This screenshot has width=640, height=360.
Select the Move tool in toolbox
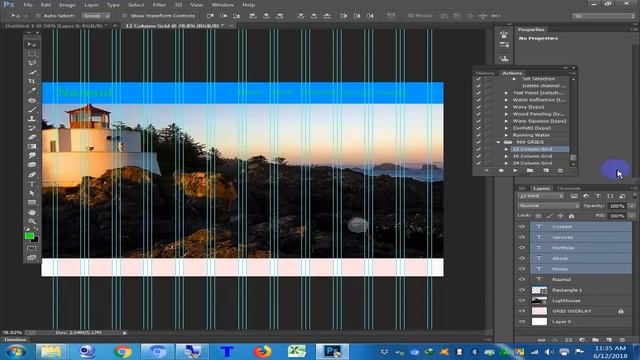(32, 44)
